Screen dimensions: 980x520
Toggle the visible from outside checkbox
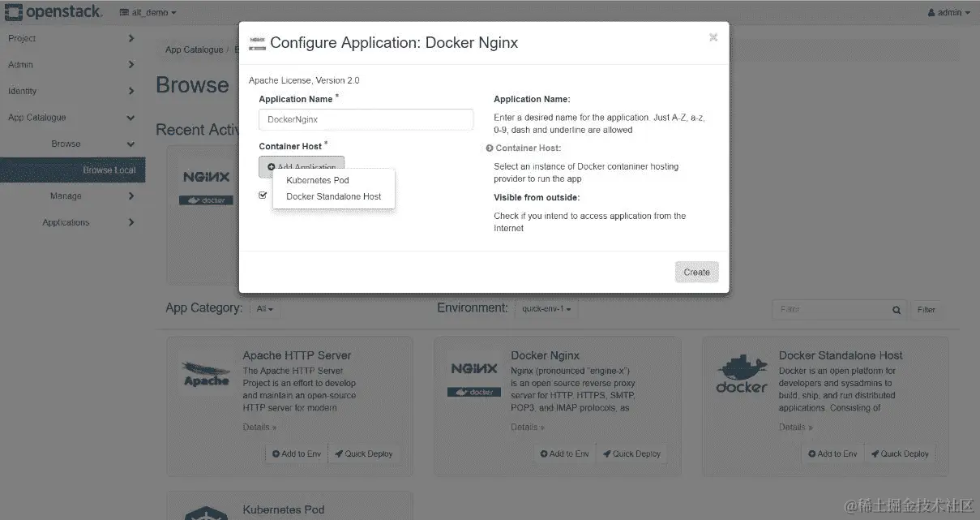(x=263, y=196)
